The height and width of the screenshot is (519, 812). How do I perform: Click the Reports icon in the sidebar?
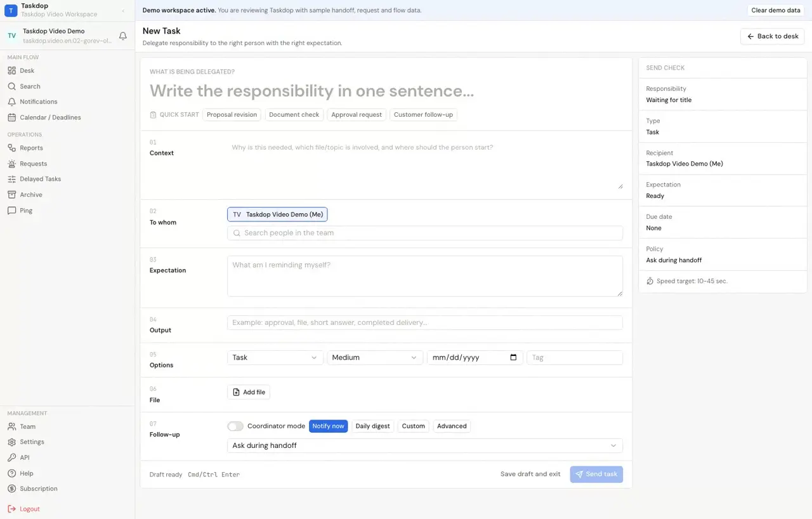pyautogui.click(x=11, y=148)
